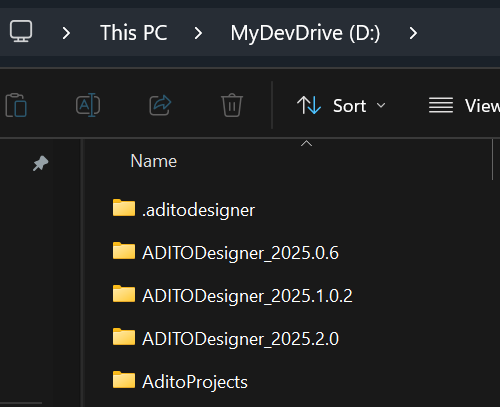Select the ADITODesigner_2025.2.0 folder
The height and width of the screenshot is (407, 500).
click(226, 339)
